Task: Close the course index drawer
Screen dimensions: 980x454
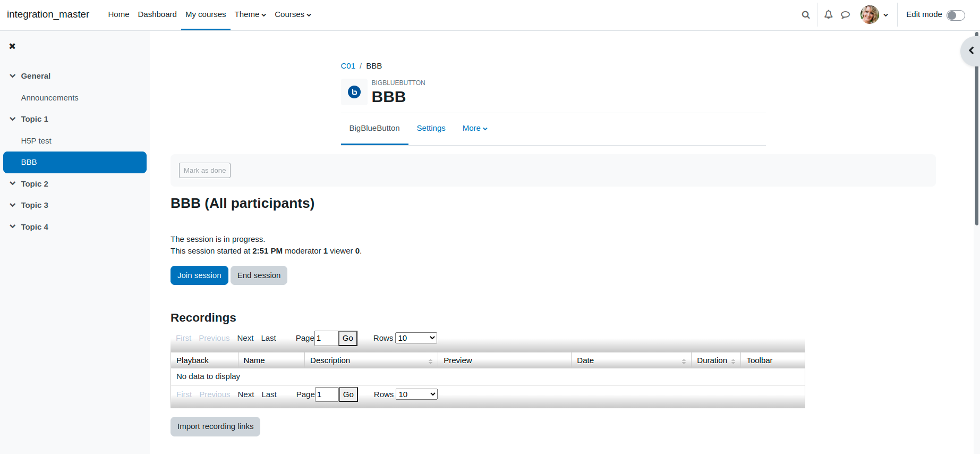Action: coord(12,46)
